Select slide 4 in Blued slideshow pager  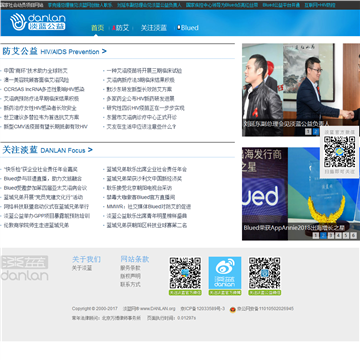[338, 236]
